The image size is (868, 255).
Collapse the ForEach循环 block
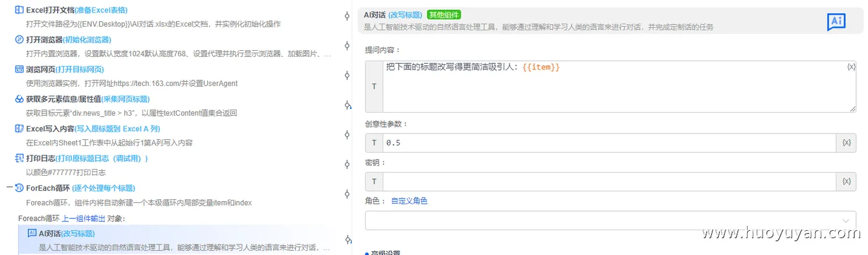[x=9, y=188]
